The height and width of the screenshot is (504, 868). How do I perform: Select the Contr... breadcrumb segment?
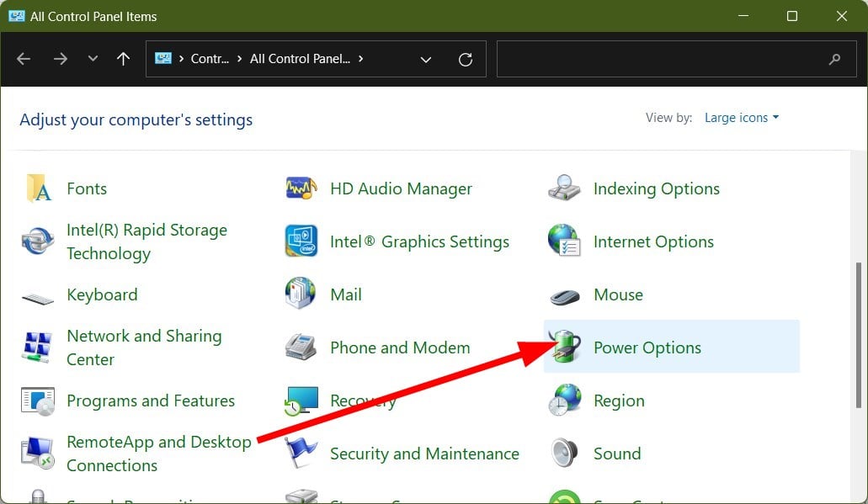pyautogui.click(x=210, y=59)
